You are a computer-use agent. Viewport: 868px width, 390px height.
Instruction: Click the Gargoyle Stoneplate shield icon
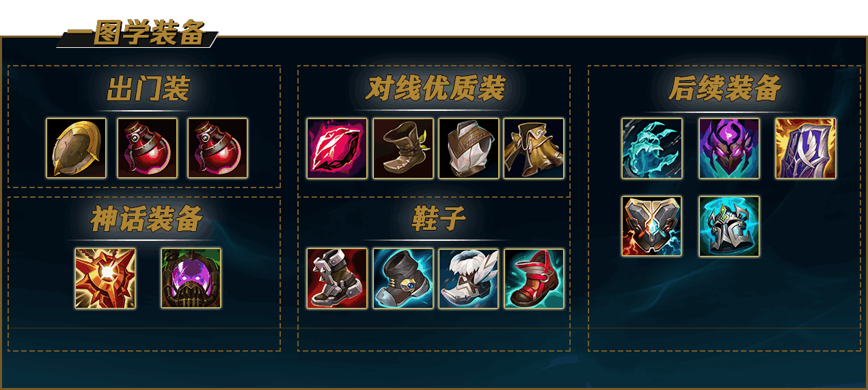(x=652, y=226)
